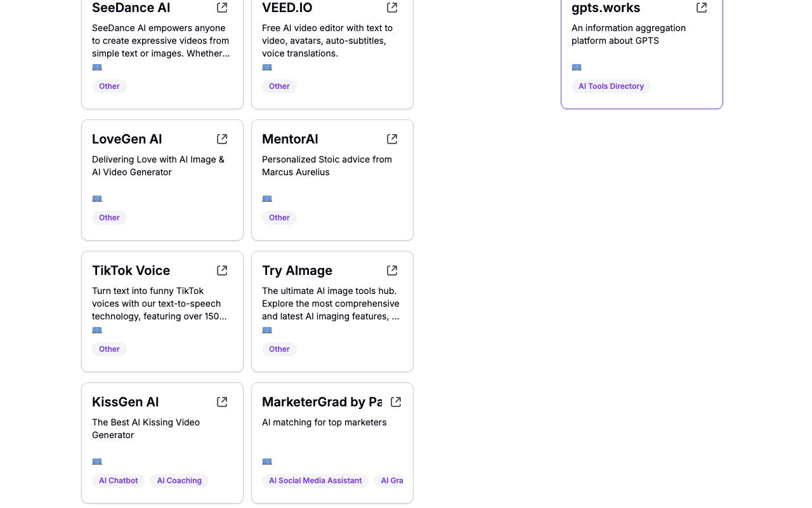This screenshot has height=508, width=812.
Task: Click laptop icon on MentorAI card
Action: (x=267, y=199)
